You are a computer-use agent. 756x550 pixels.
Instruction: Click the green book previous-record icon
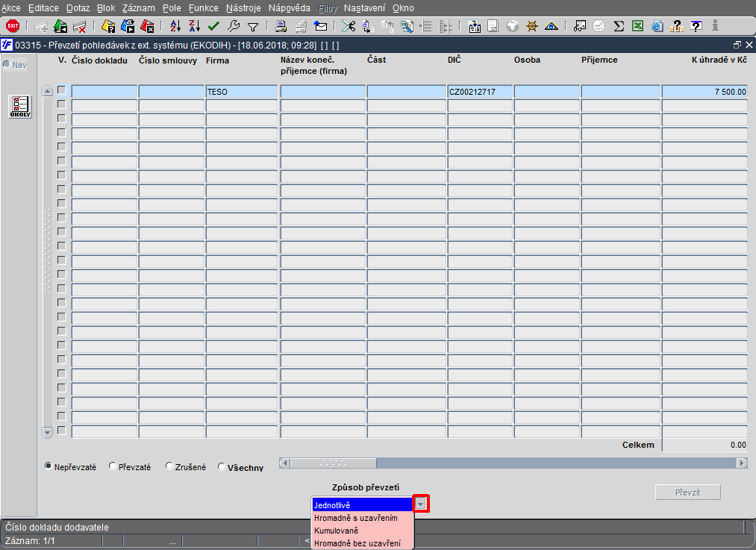tap(60, 26)
